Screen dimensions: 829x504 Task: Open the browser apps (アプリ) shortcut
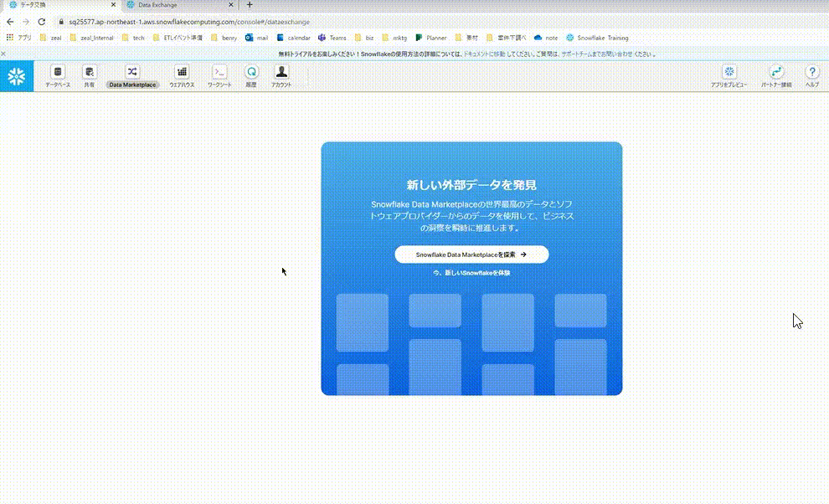pyautogui.click(x=18, y=38)
